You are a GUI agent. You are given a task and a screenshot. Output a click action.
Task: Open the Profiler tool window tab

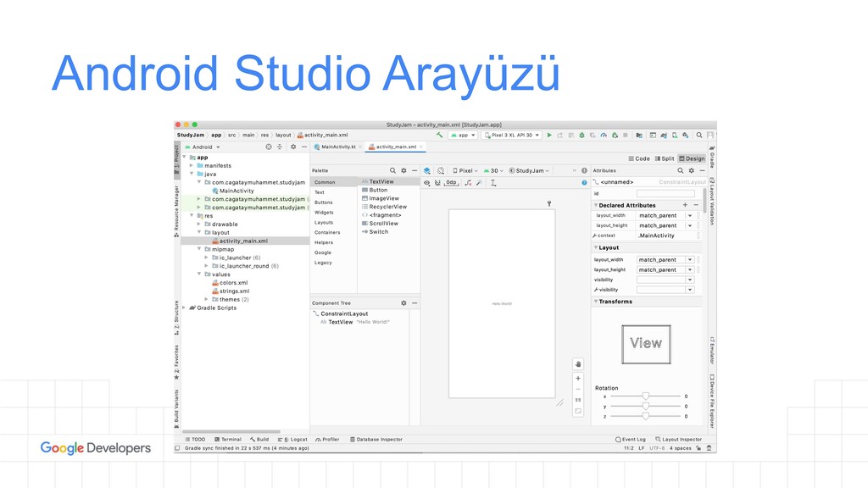pos(327,440)
